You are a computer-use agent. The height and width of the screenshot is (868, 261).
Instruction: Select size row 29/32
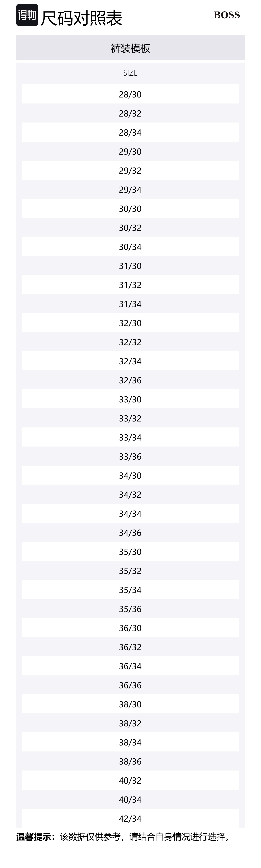[x=130, y=170]
